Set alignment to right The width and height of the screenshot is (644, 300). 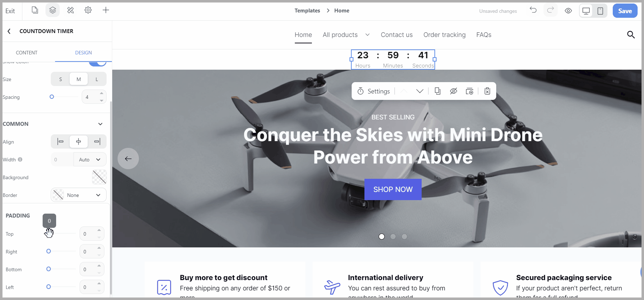pos(97,141)
